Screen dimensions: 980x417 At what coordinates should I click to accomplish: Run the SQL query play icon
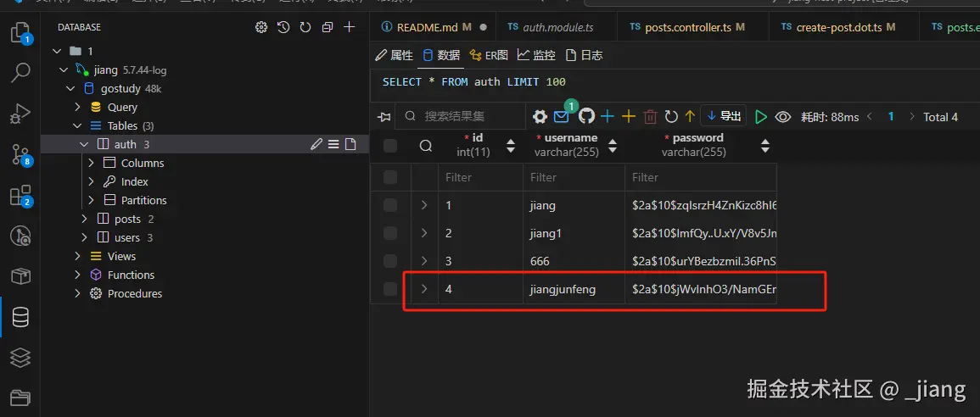click(x=760, y=117)
